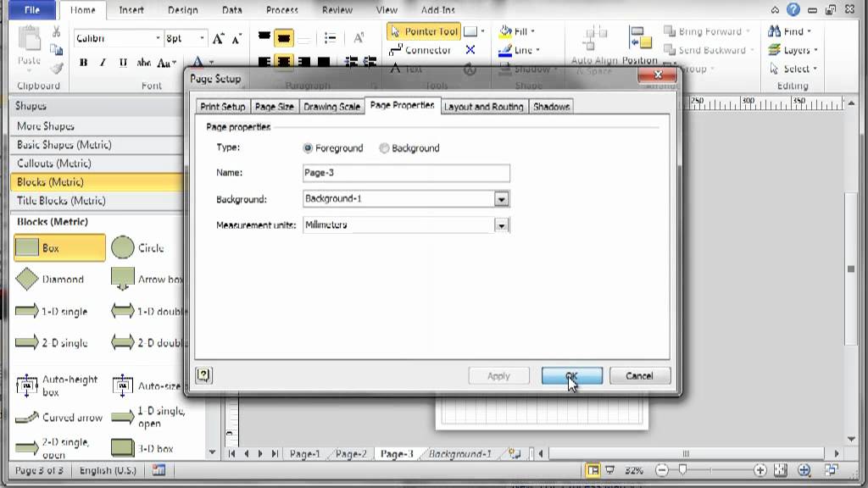This screenshot has width=868, height=488.
Task: Click the Fit page to window icon
Action: pos(781,469)
